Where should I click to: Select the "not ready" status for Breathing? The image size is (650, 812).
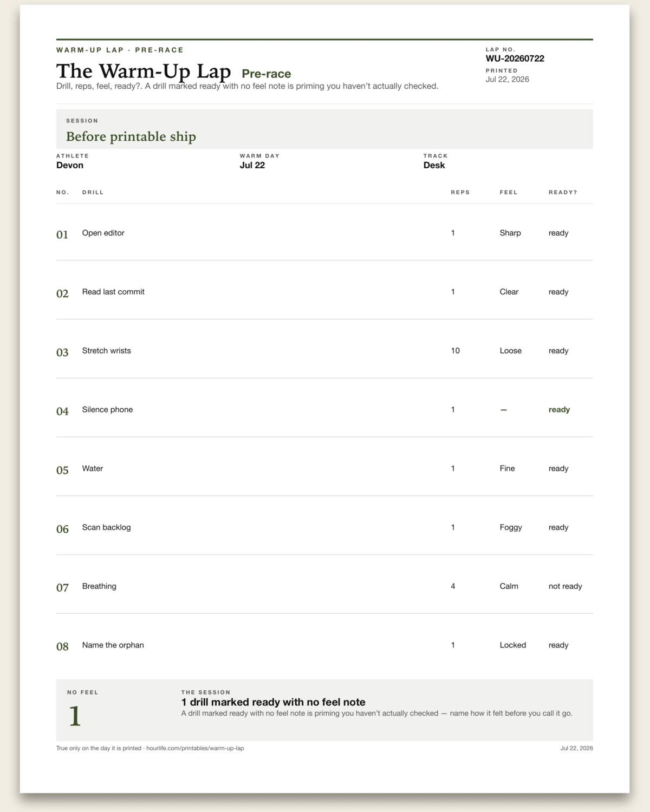coord(565,586)
